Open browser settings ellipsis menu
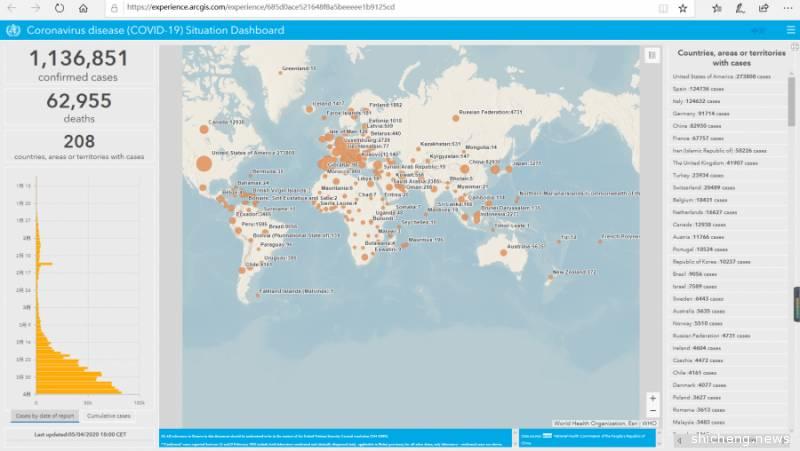 [787, 7]
